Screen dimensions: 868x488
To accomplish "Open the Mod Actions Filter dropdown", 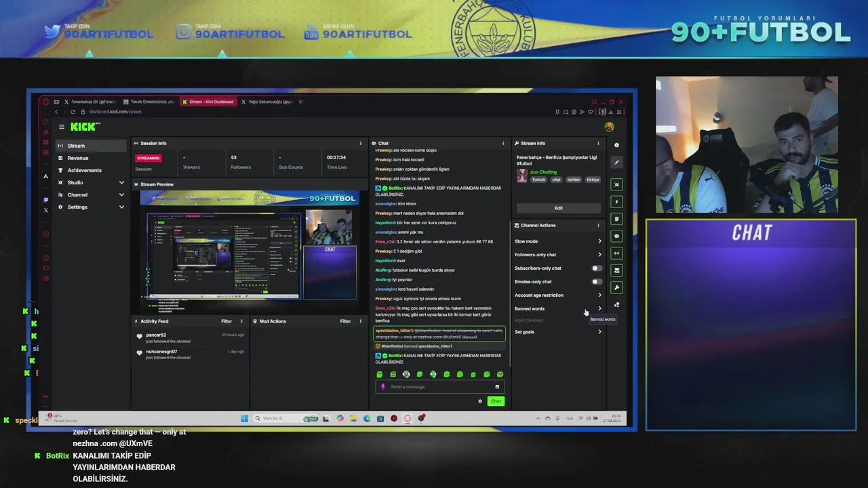I will (345, 321).
